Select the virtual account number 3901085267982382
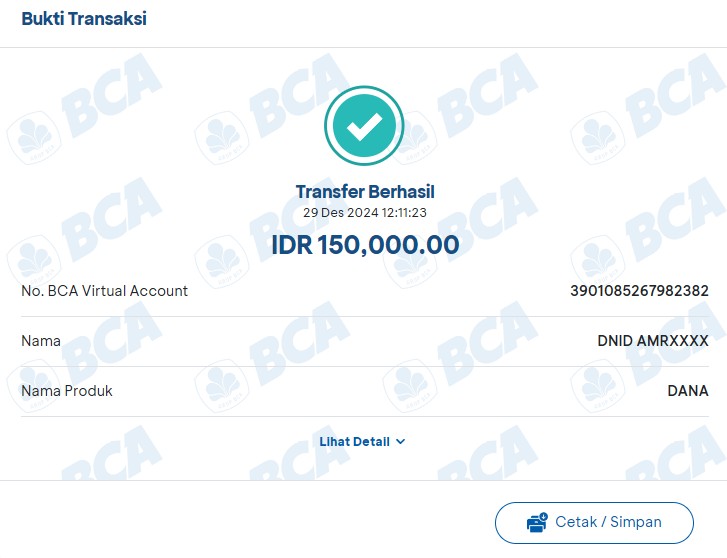This screenshot has width=727, height=558. tap(639, 291)
